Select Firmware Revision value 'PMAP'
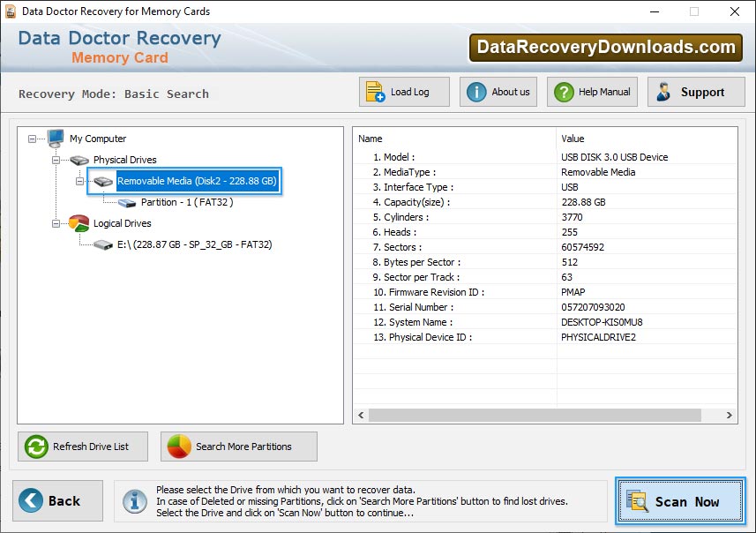The image size is (756, 533). click(573, 292)
